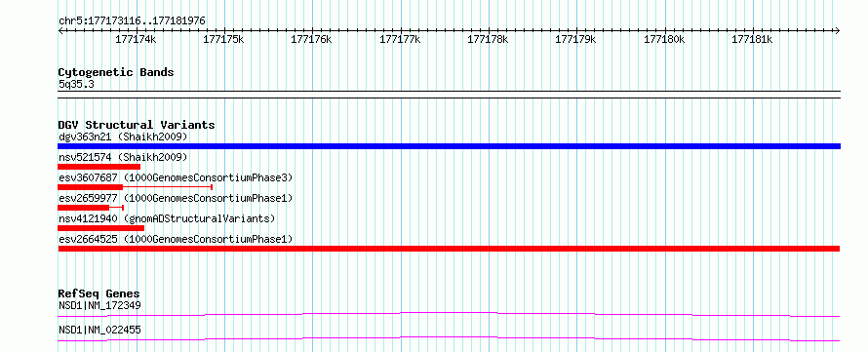
Task: Click the NSD1|NM_172349 gene label
Action: (x=99, y=305)
